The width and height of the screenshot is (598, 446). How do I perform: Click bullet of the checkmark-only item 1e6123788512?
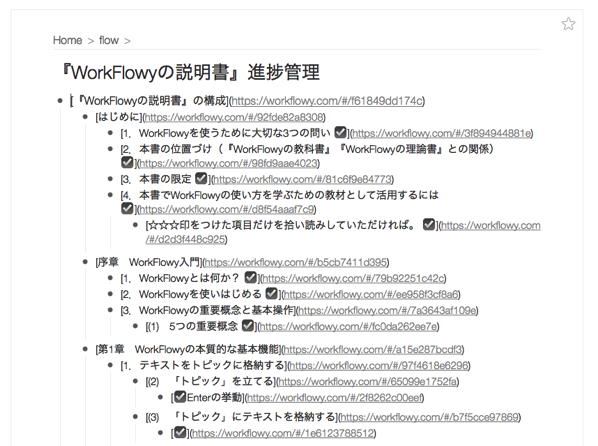click(161, 433)
